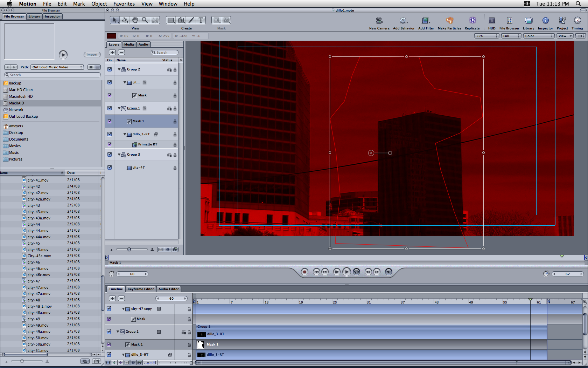Open the Path dropdown showing Out Loud Music Video
The height and width of the screenshot is (368, 588).
click(x=57, y=67)
